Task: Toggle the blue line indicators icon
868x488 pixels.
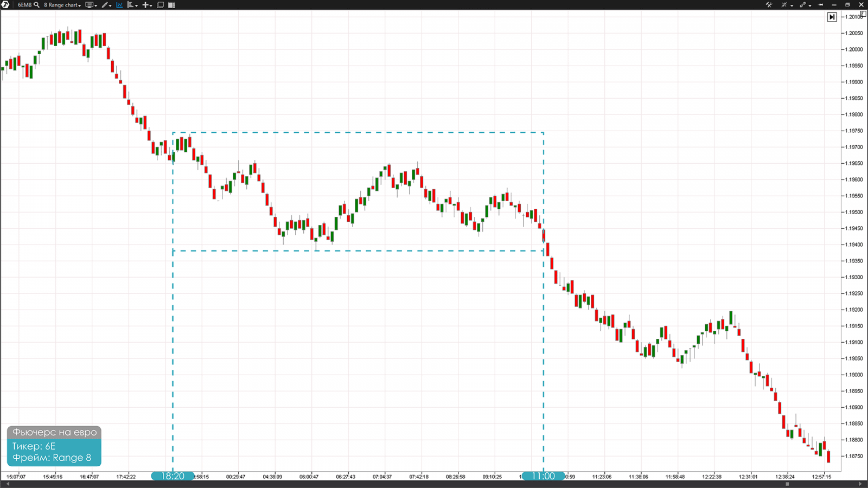Action: click(119, 5)
